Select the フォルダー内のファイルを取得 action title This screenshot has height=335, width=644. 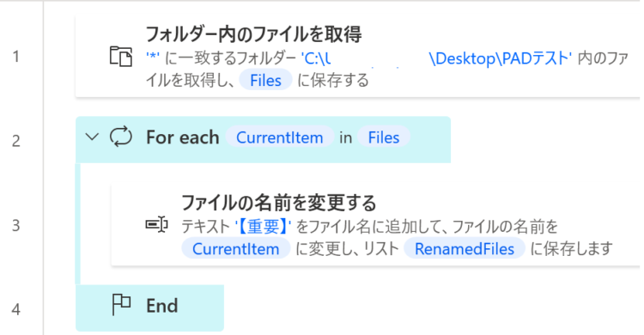[254, 34]
